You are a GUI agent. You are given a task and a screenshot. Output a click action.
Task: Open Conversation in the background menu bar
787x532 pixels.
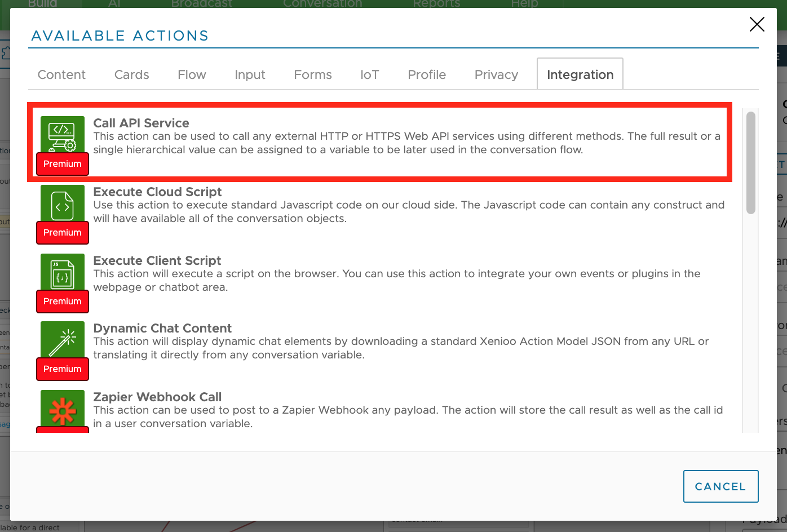[322, 4]
